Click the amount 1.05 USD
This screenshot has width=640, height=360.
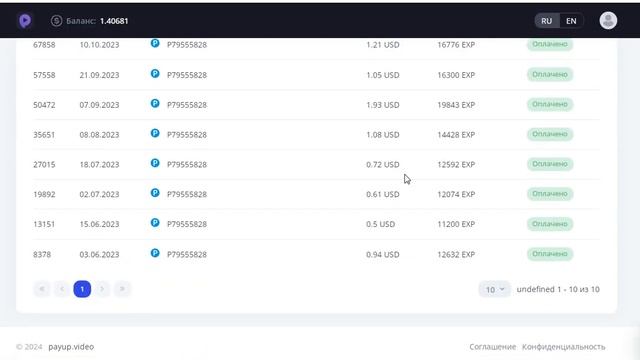coord(382,75)
